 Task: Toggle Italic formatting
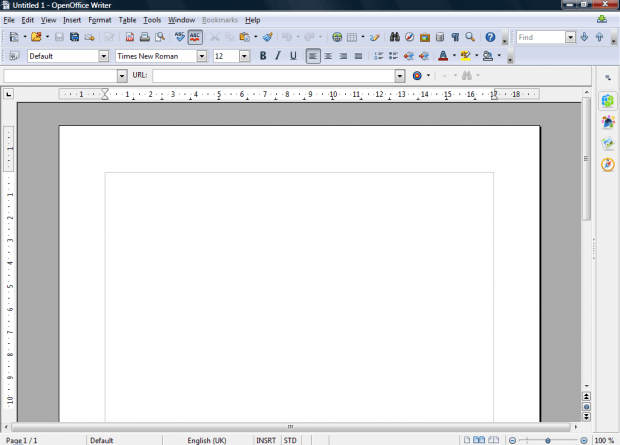(x=278, y=56)
